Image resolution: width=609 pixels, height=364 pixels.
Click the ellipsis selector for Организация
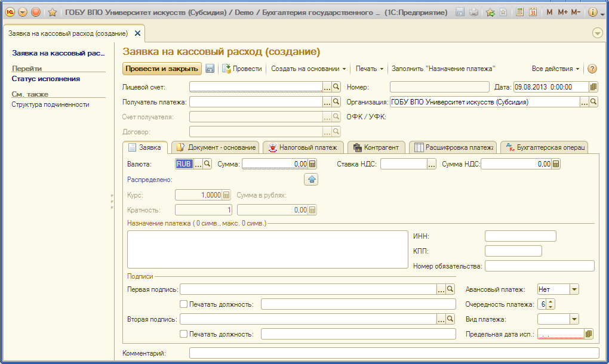coord(584,101)
